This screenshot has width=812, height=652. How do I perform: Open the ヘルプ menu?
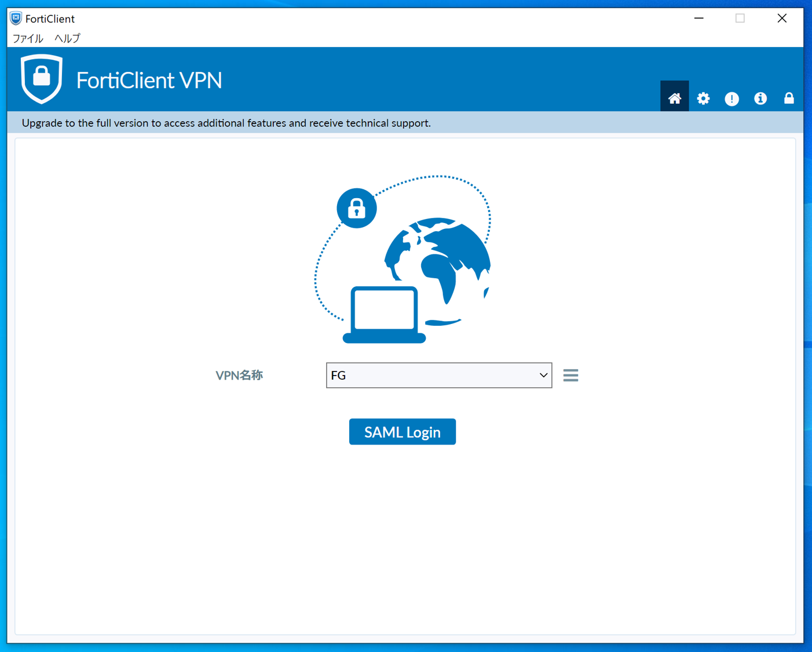tap(67, 38)
